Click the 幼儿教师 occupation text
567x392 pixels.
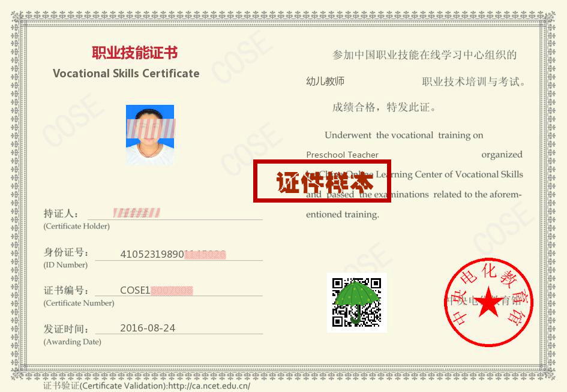(325, 82)
